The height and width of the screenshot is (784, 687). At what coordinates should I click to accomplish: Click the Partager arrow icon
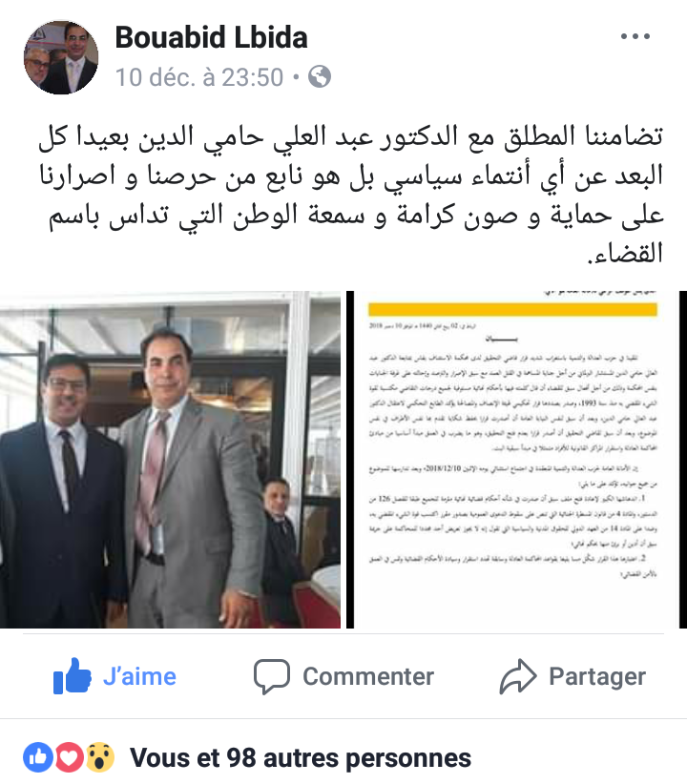click(518, 676)
